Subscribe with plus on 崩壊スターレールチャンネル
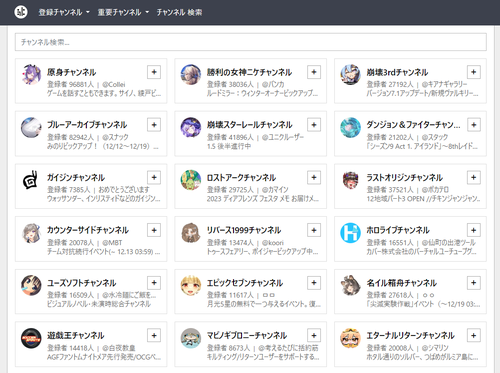Image resolution: width=500 pixels, height=373 pixels. point(314,125)
